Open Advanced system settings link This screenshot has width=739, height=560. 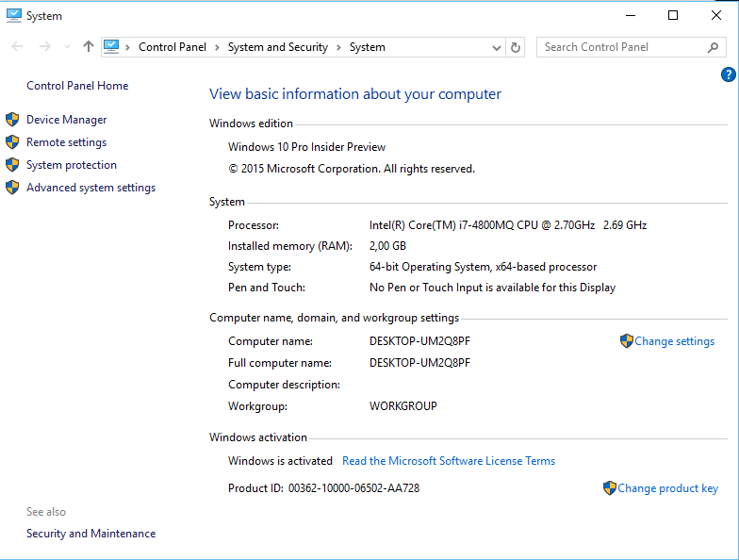pyautogui.click(x=90, y=188)
